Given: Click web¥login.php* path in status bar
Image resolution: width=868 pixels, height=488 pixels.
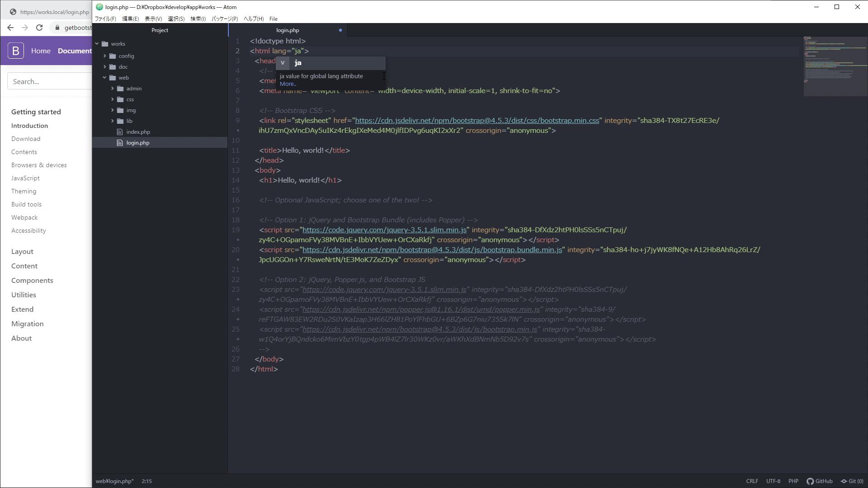Looking at the screenshot, I should click(x=115, y=481).
